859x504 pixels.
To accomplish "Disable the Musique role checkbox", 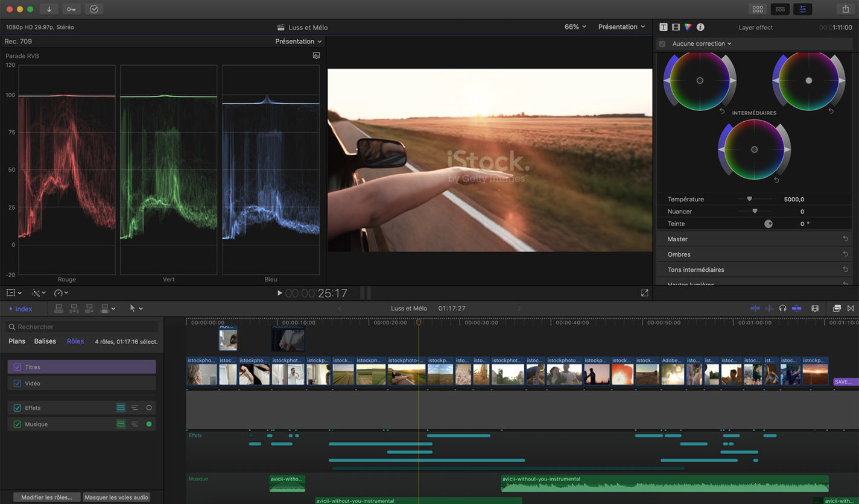I will [18, 424].
